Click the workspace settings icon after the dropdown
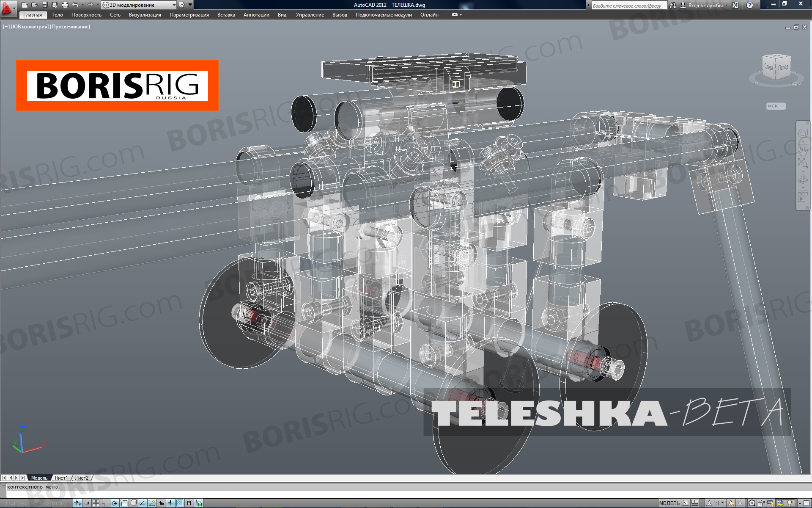Viewport: 812px width, 508px height. click(182, 5)
